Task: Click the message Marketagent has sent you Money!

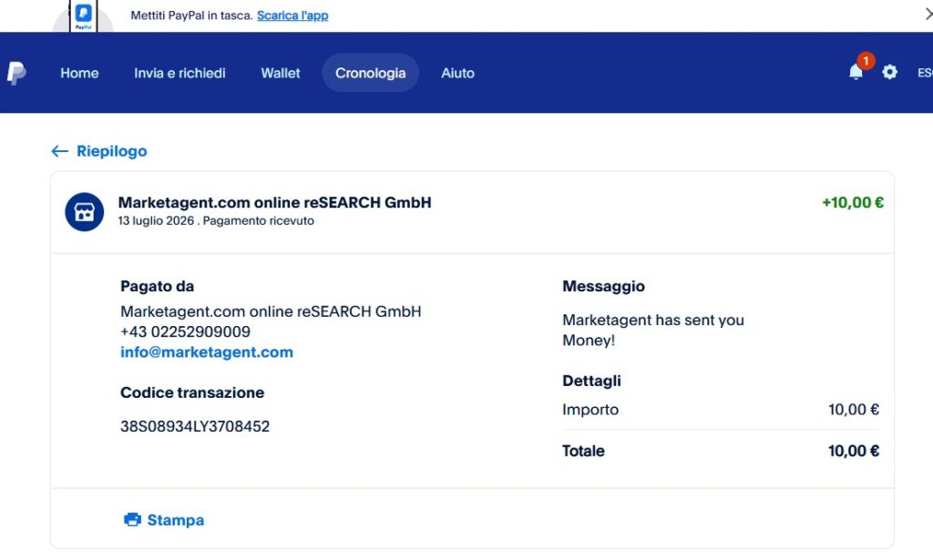Action: click(x=652, y=330)
